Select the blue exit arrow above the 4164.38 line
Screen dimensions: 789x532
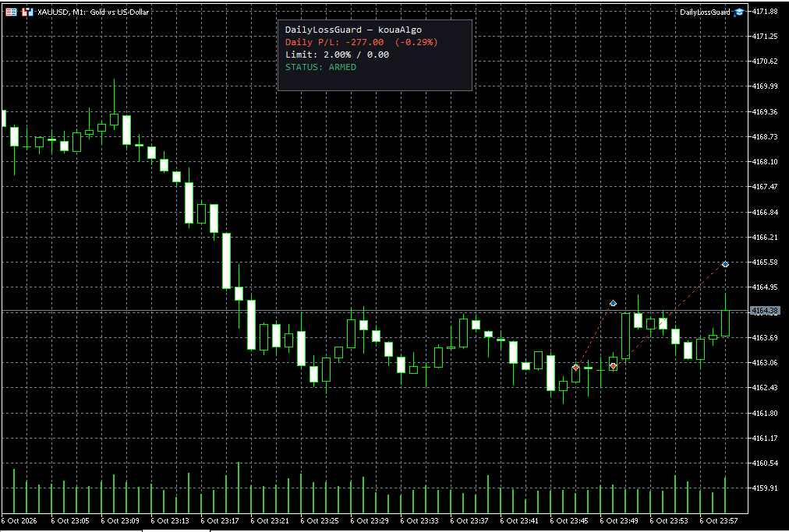pyautogui.click(x=613, y=303)
